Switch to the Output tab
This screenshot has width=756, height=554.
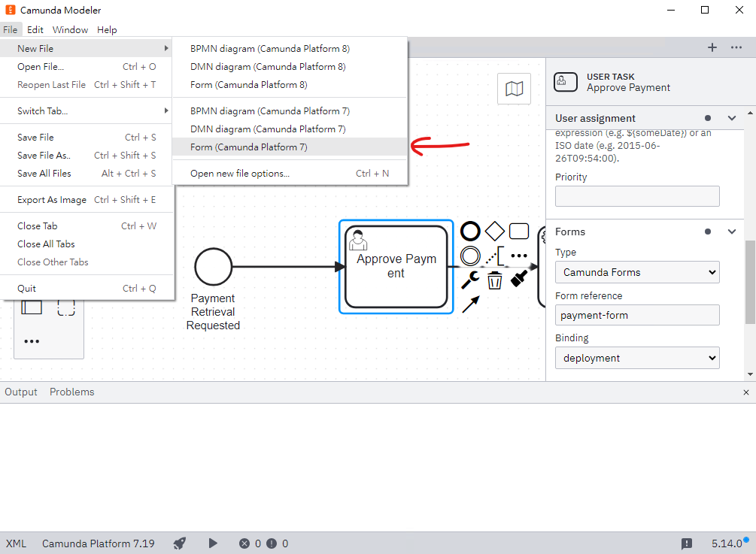(x=21, y=392)
